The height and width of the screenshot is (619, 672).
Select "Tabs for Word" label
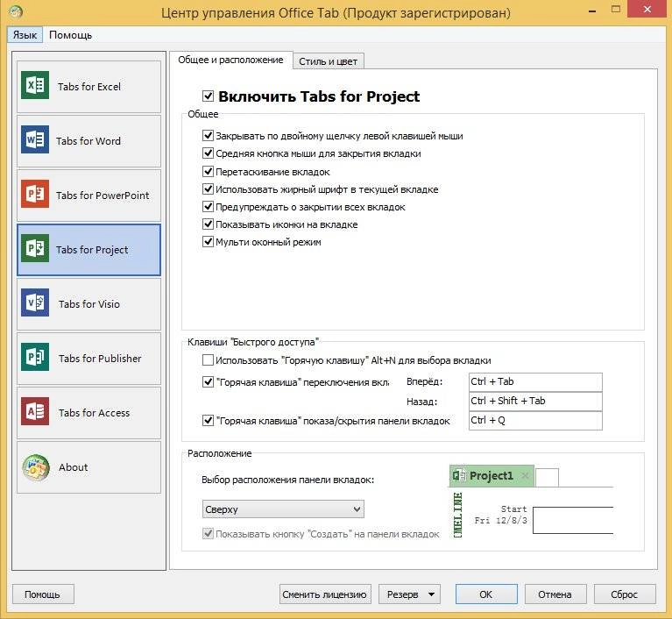[x=88, y=141]
